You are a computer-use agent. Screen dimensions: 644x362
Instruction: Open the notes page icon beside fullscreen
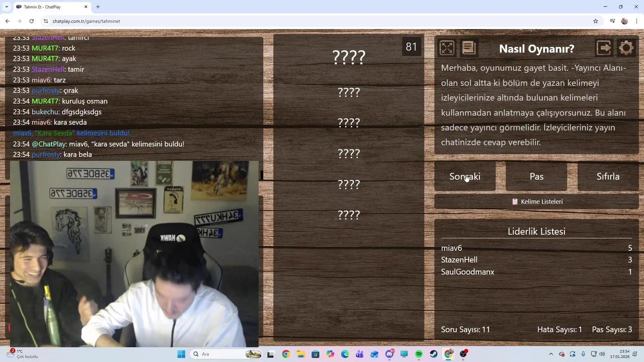(468, 48)
